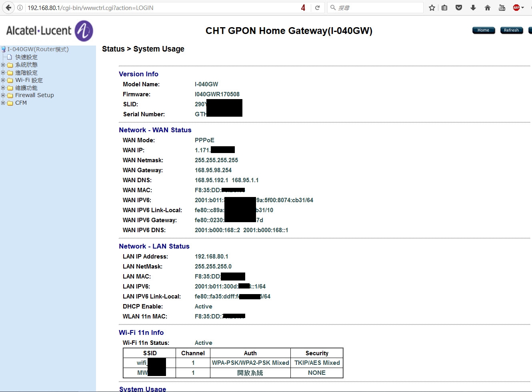Select I-040GW(Router模式) root item
This screenshot has height=392, width=532.
[x=38, y=49]
